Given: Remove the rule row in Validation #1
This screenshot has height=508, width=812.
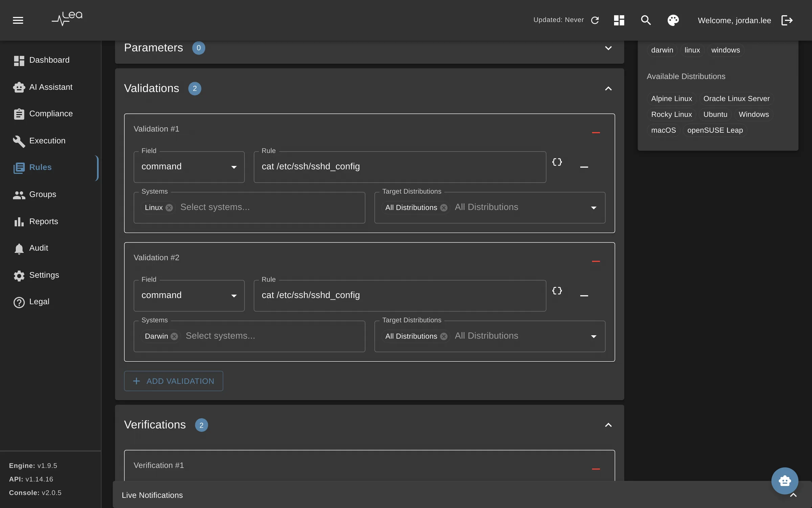Looking at the screenshot, I should (x=584, y=167).
